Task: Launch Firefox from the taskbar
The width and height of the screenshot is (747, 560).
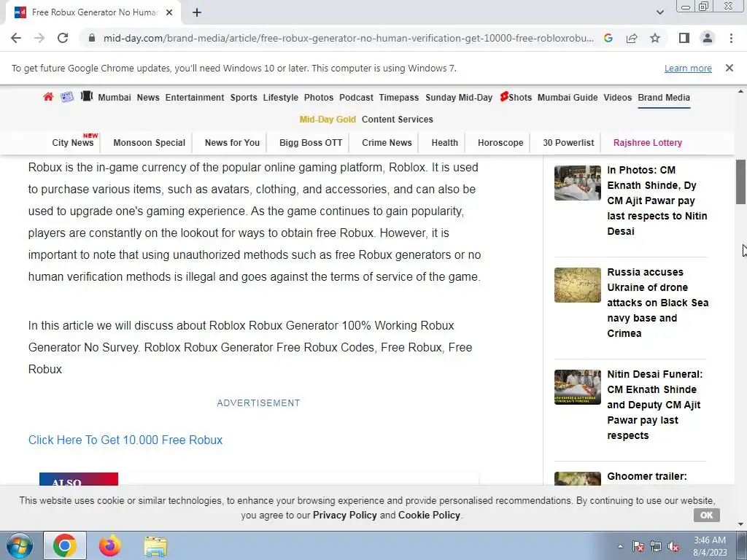Action: [x=109, y=545]
